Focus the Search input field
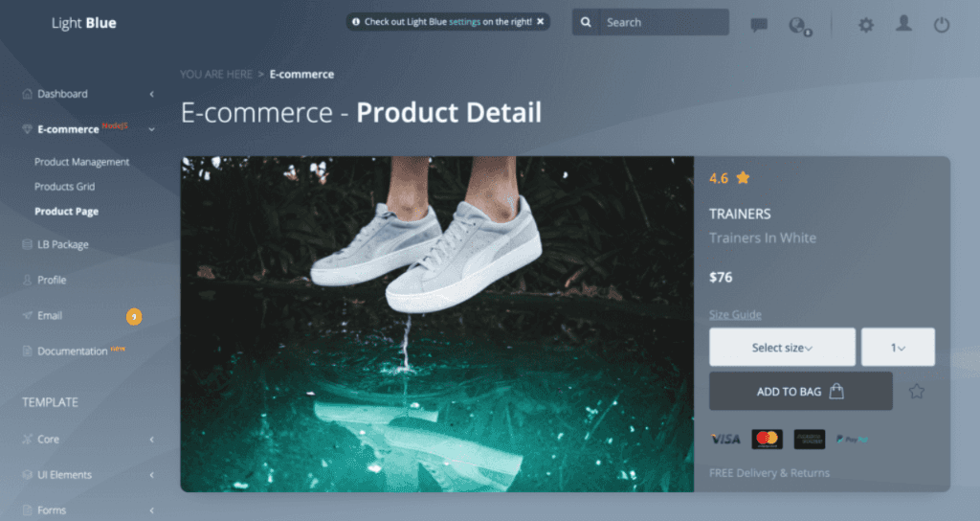This screenshot has width=980, height=521. [x=664, y=23]
